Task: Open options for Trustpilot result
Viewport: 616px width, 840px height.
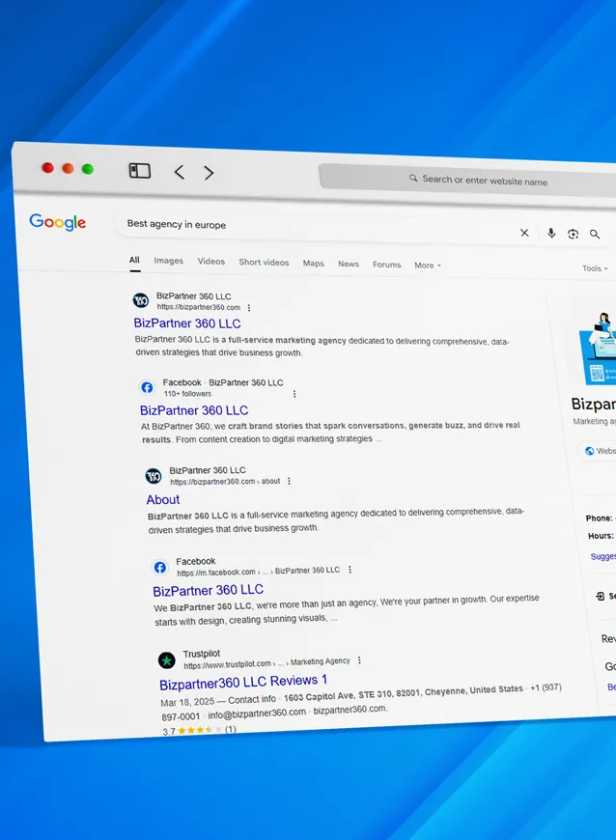Action: (x=359, y=660)
